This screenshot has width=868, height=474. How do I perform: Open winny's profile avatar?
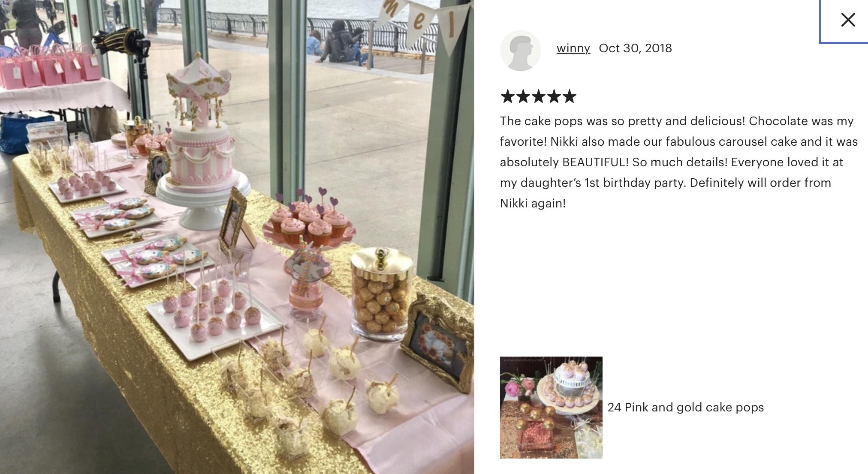pos(520,50)
